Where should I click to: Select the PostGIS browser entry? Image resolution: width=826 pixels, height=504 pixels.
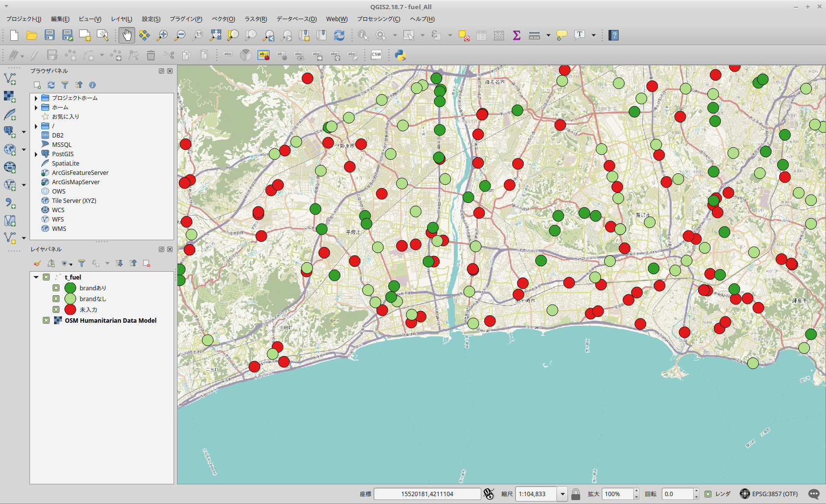(x=62, y=154)
